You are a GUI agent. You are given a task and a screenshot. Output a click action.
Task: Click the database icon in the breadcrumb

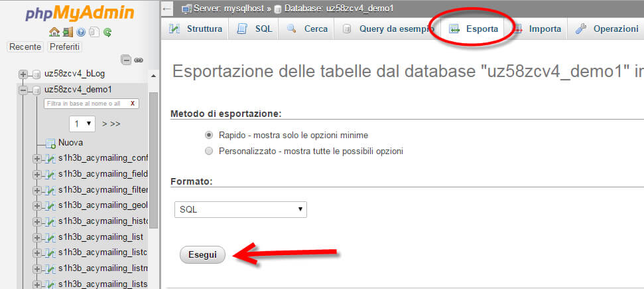tap(278, 9)
